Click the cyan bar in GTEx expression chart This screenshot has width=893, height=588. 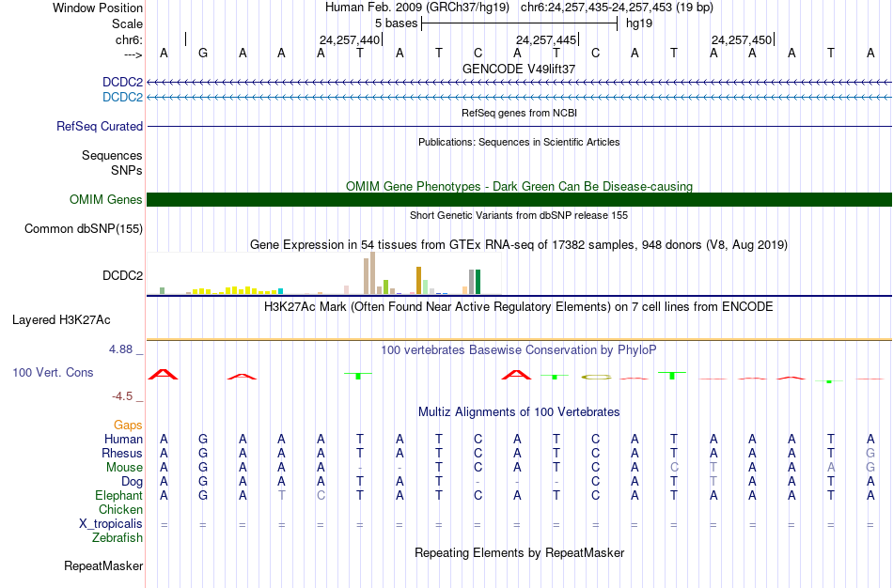click(x=280, y=291)
